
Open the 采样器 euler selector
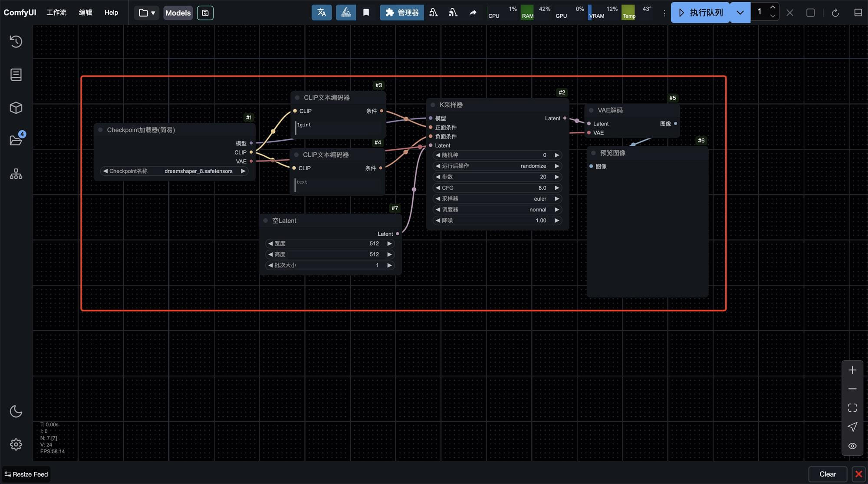pyautogui.click(x=497, y=199)
